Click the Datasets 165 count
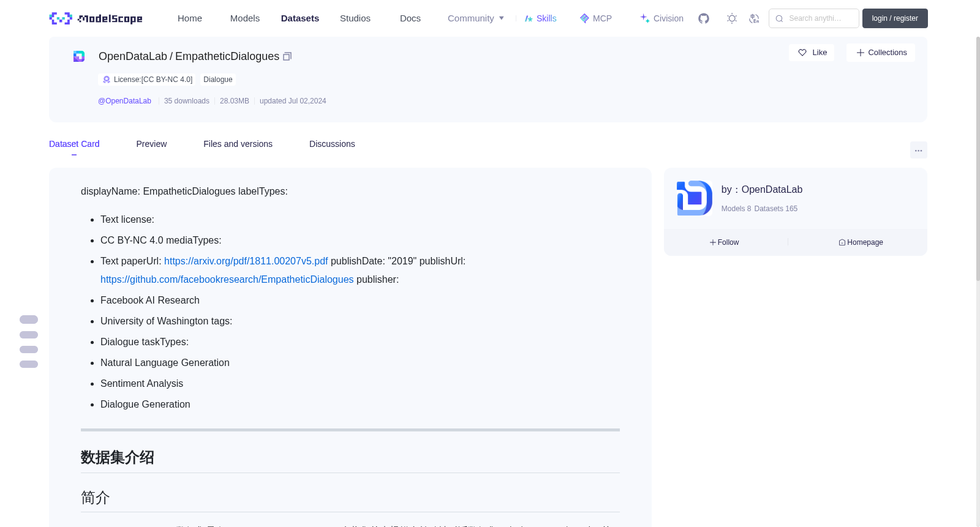This screenshot has height=527, width=980. (776, 209)
